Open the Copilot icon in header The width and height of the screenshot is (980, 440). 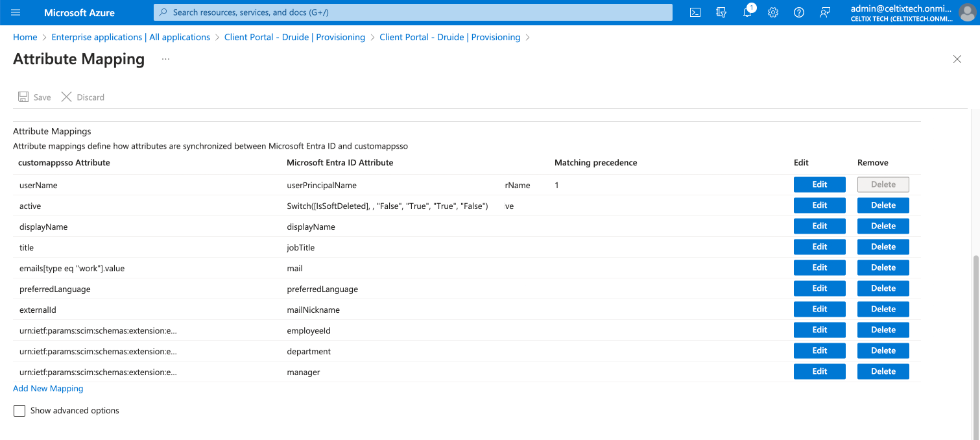click(x=721, y=12)
